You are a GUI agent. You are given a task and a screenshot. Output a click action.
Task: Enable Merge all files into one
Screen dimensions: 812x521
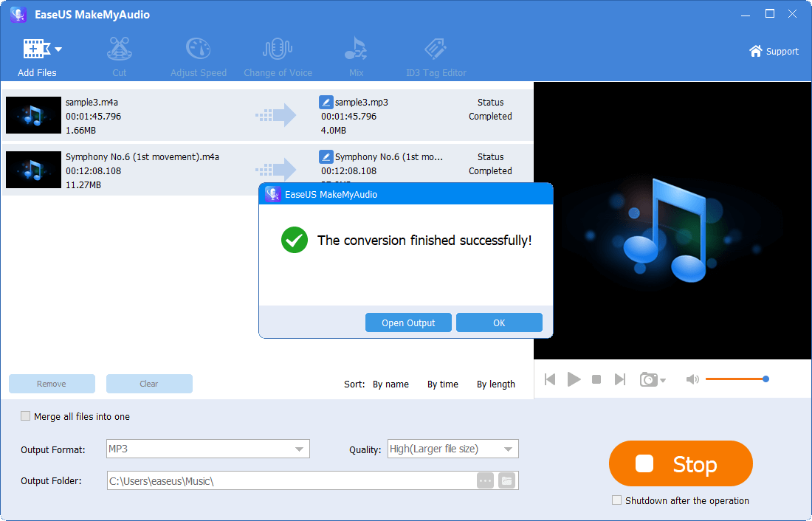tap(25, 416)
